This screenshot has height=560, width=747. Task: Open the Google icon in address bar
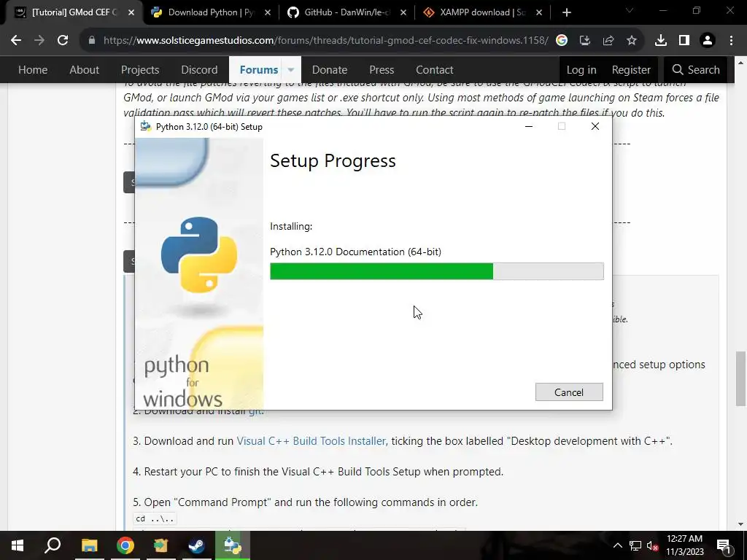point(562,41)
